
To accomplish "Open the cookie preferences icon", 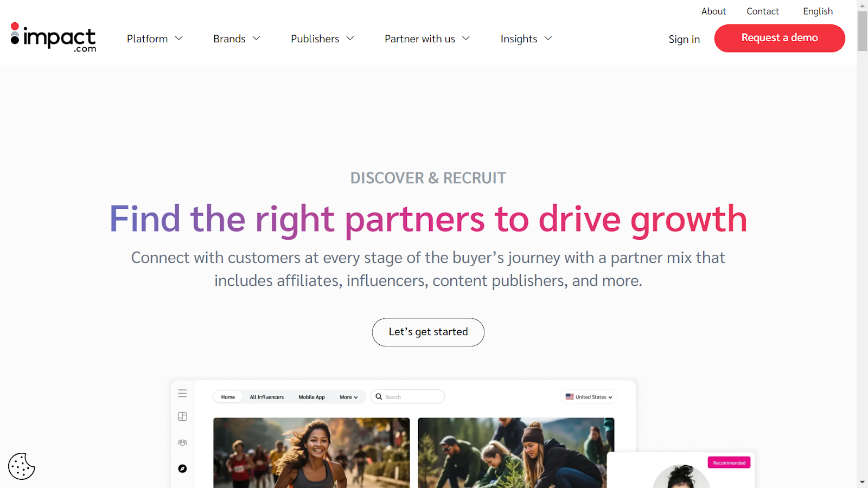I will [22, 466].
